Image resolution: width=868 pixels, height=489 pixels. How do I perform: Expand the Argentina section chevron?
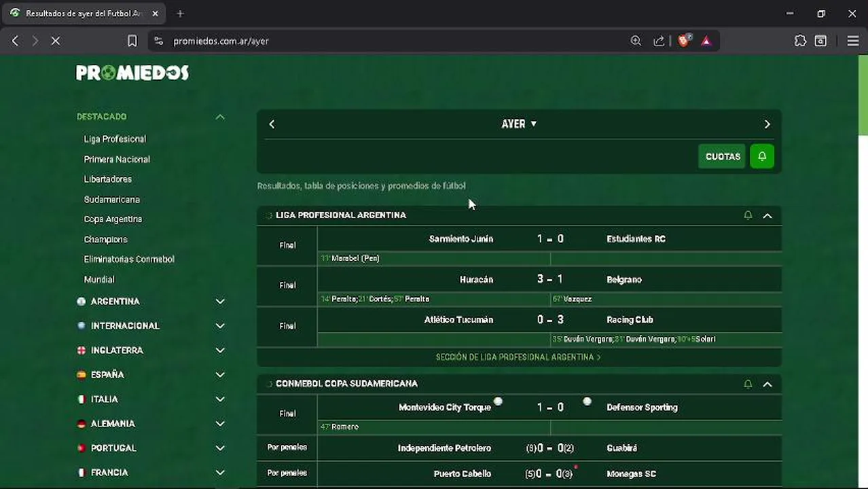pos(220,302)
